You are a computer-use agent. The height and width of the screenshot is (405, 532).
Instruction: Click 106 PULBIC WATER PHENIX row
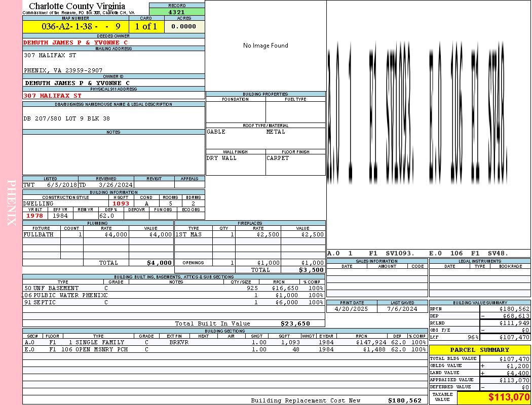[174, 295]
